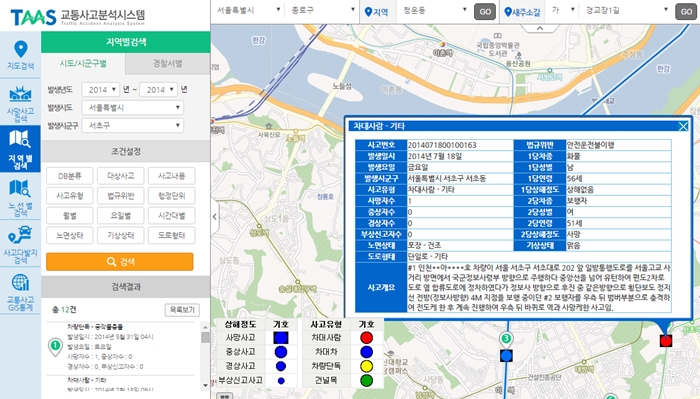Collapse the top location bar chevron

tap(539, 29)
